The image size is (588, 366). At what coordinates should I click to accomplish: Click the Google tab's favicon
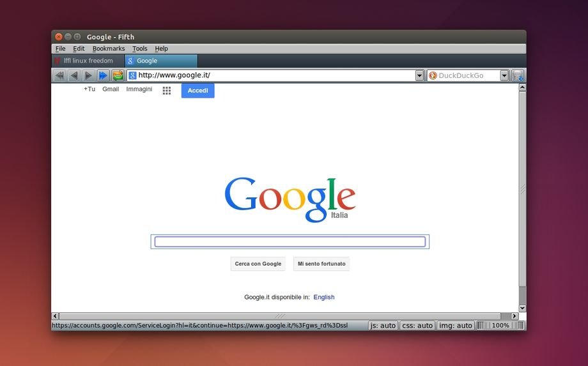click(130, 61)
